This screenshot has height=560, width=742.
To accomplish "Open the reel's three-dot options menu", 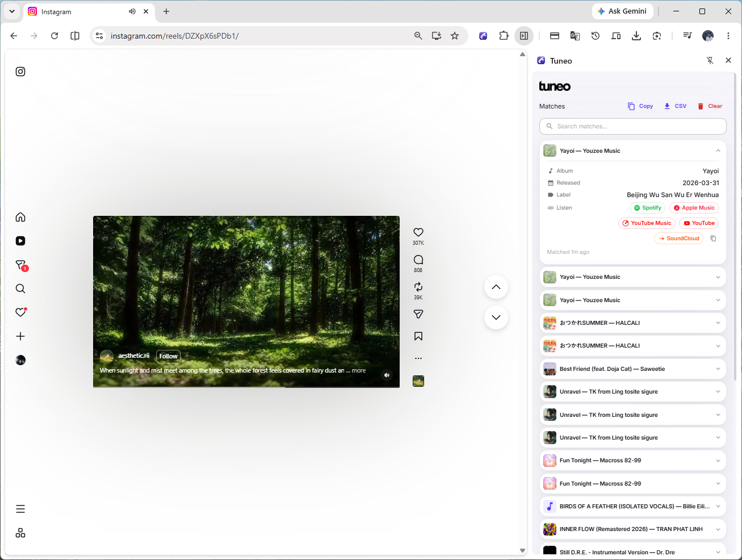I will [418, 358].
